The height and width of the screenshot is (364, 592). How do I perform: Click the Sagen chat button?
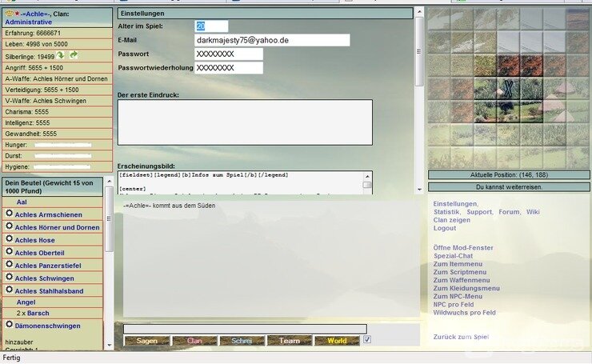point(147,341)
